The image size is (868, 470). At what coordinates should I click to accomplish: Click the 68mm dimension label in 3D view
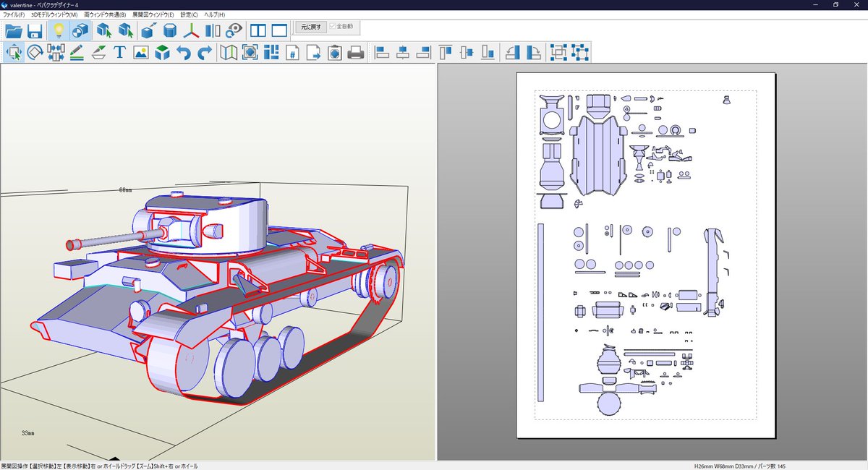click(x=125, y=190)
